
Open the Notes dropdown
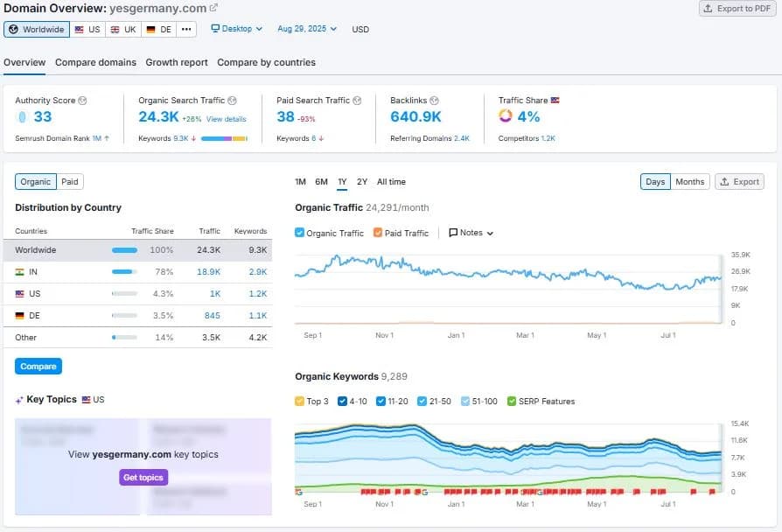tap(471, 233)
